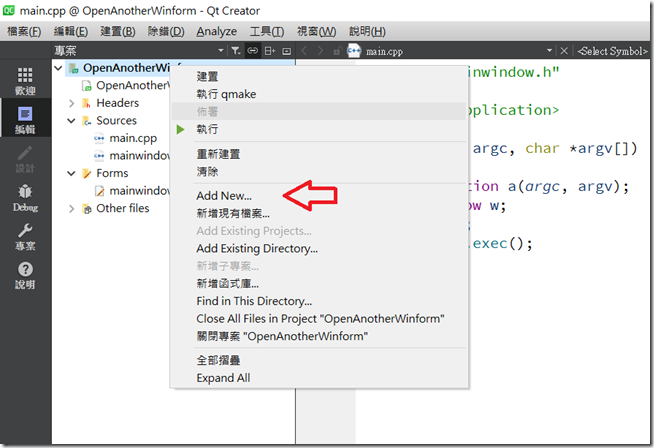Open the 工具(T) menu

coord(267,31)
